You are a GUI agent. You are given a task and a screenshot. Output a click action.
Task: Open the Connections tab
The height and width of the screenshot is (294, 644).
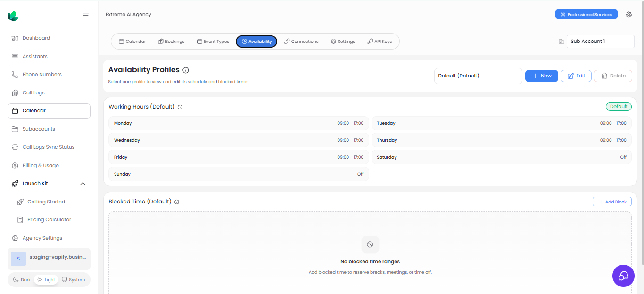(x=301, y=42)
